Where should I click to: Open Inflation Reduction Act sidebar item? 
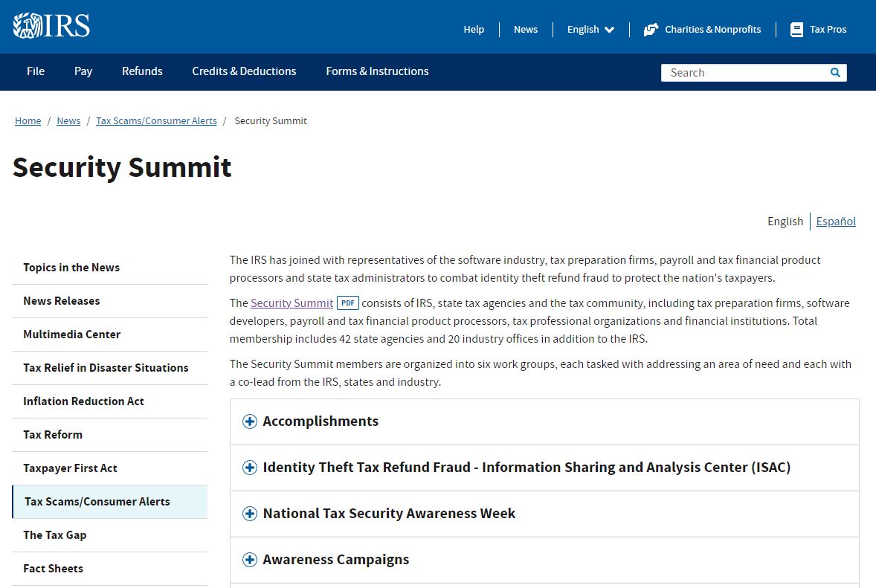110,401
